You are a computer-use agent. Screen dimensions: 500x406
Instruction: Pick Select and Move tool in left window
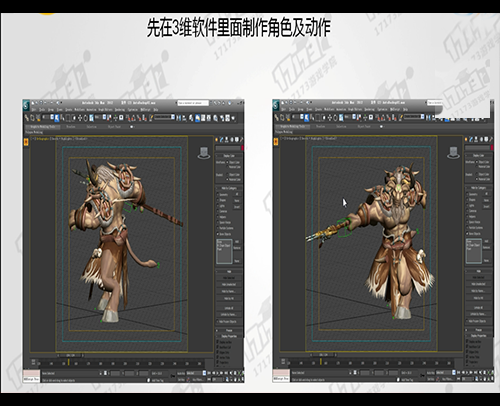(80, 118)
